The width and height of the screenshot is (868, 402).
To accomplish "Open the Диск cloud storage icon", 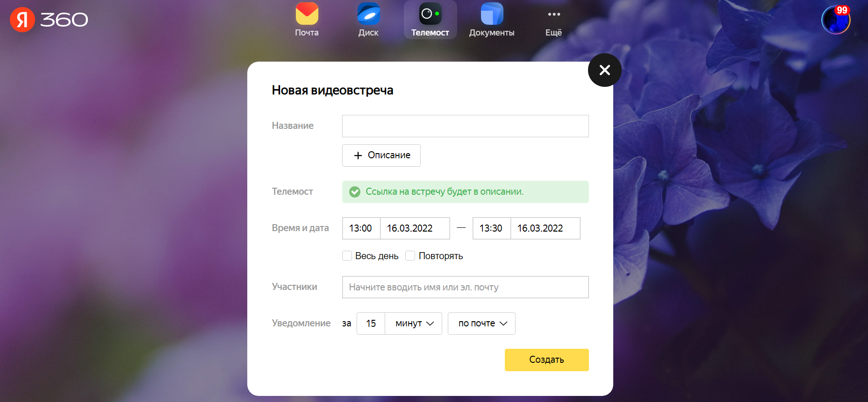I will click(368, 14).
